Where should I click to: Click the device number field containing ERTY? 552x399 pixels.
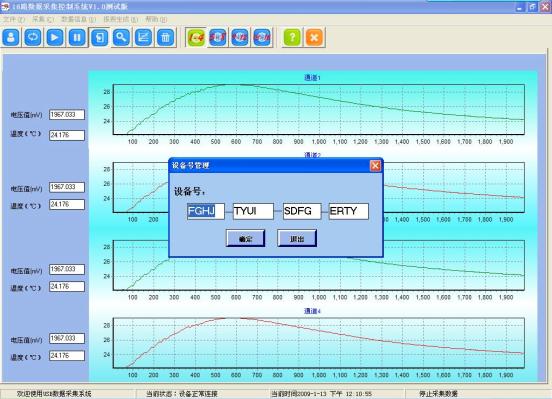(x=349, y=211)
